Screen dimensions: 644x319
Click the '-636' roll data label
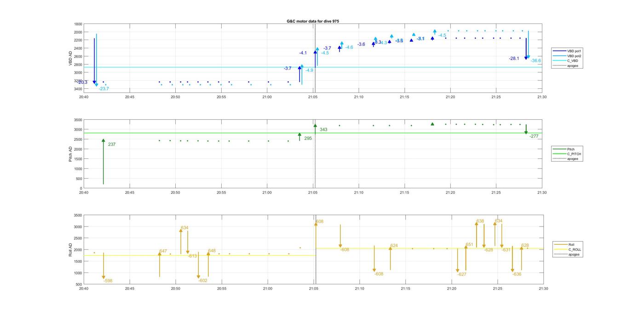coord(517,274)
